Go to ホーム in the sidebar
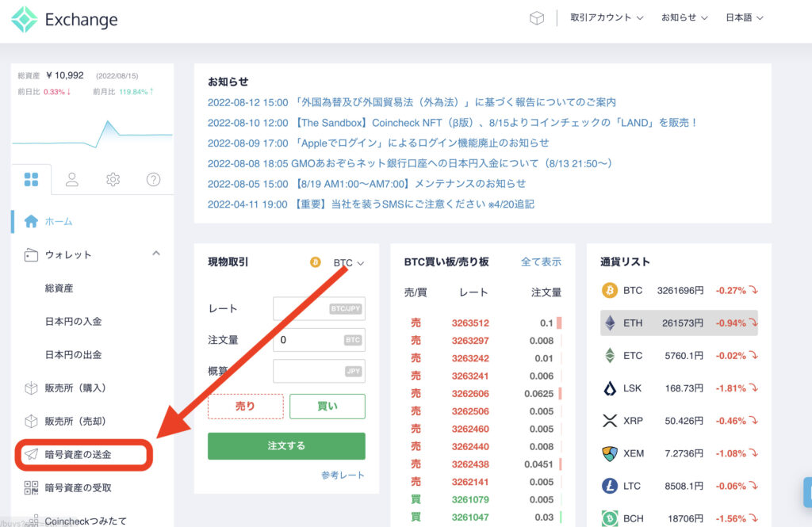 [x=59, y=221]
